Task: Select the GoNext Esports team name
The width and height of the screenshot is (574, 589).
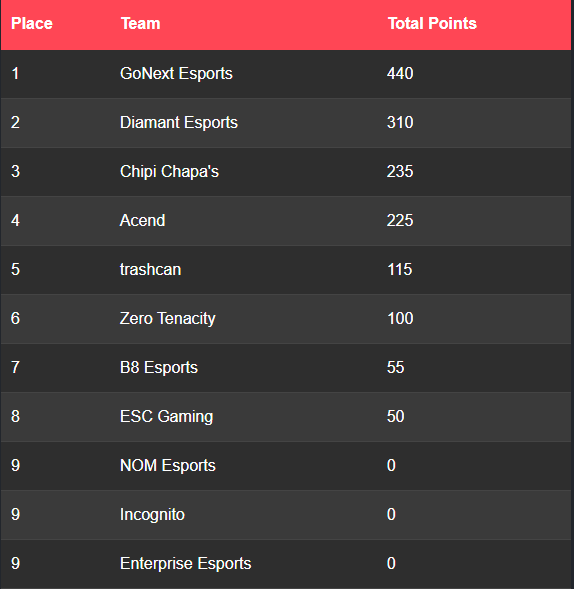Action: (x=176, y=74)
